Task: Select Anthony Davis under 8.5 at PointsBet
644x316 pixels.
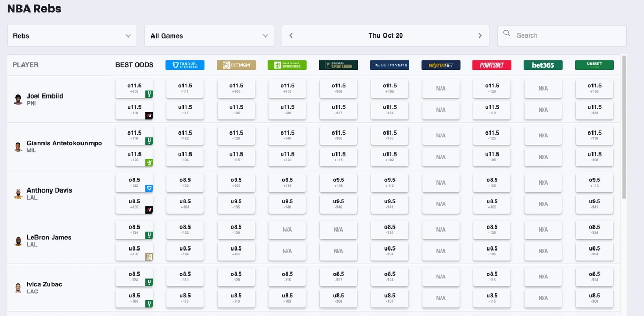Action: (x=492, y=204)
